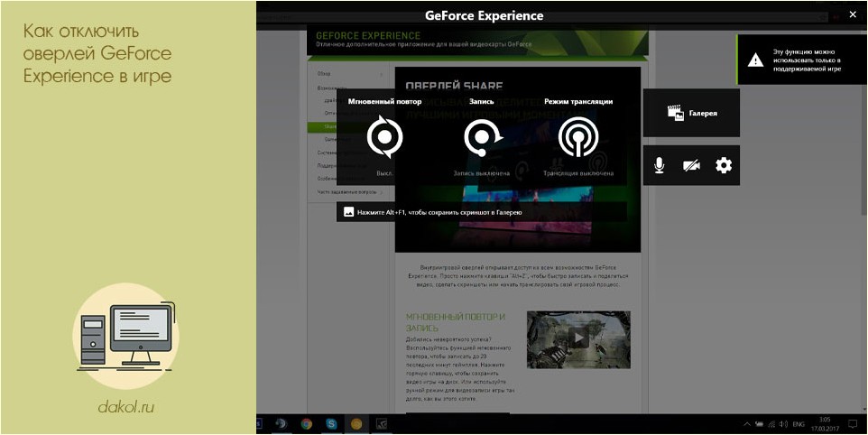The image size is (868, 435).
Task: Close the GeForce Experience overlay with X
Action: 852,15
